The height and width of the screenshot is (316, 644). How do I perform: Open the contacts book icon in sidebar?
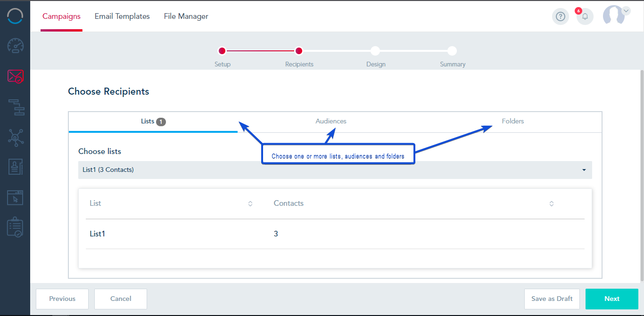15,167
